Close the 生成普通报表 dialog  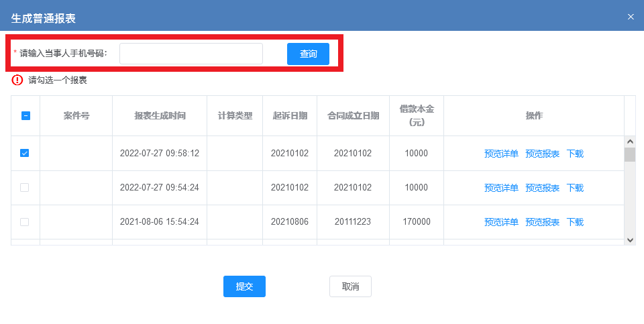click(x=631, y=17)
